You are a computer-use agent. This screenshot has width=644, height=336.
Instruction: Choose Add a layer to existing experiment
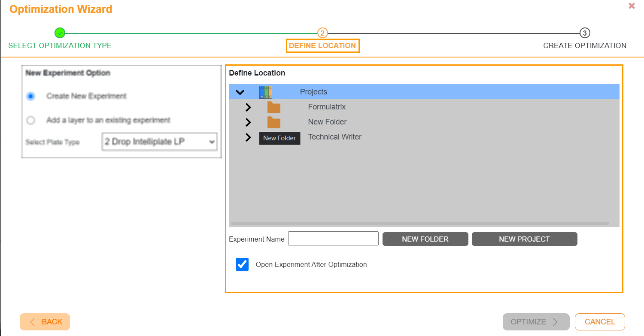pyautogui.click(x=30, y=120)
